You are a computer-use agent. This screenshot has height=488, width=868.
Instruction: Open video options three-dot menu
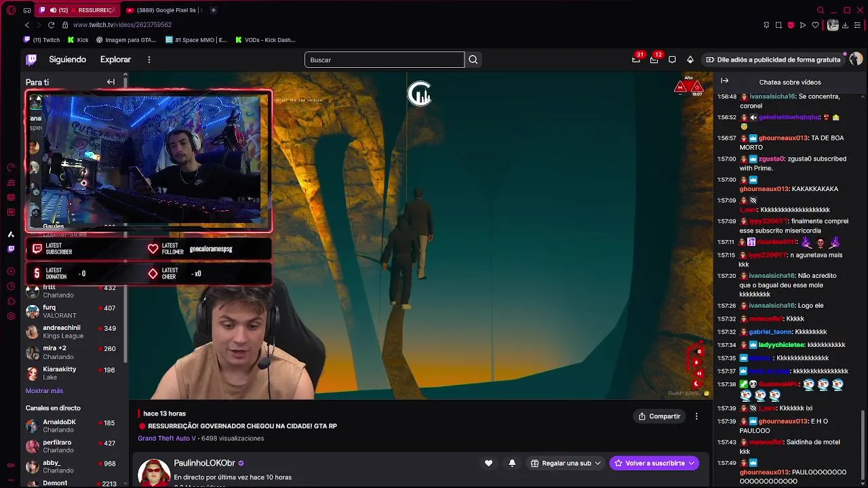click(696, 416)
